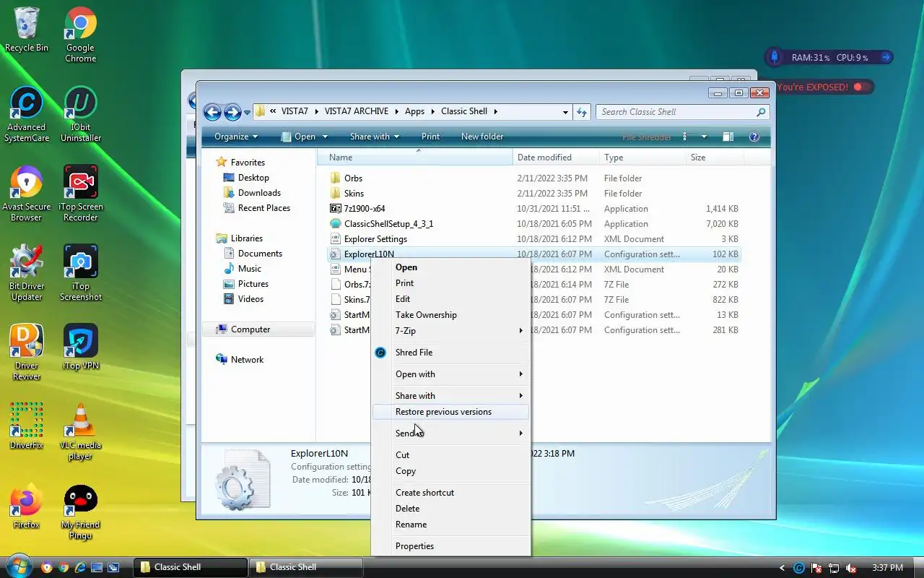Open Recycle Bin desktop icon
Screen dimensions: 924x578
(27, 30)
